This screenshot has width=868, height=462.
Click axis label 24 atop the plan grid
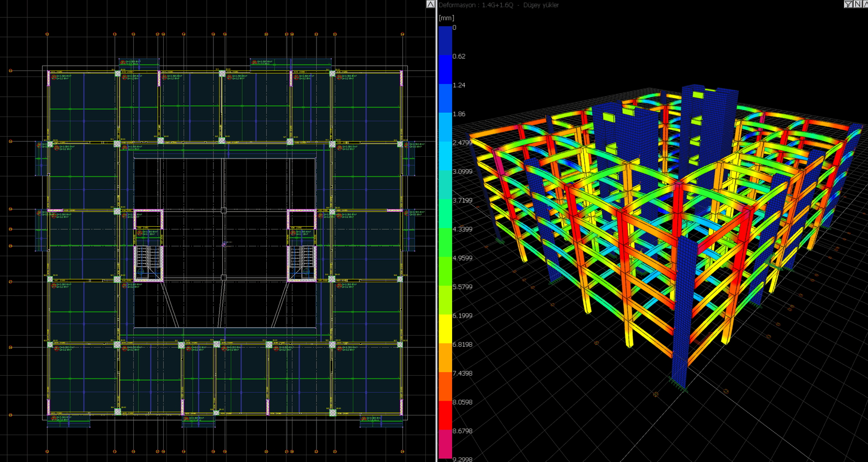point(402,34)
